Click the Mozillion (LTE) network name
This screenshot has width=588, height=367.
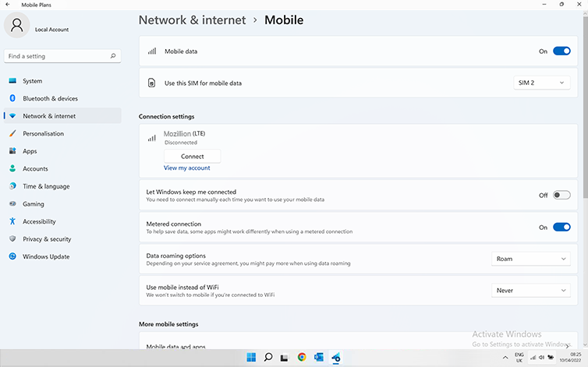pyautogui.click(x=184, y=133)
